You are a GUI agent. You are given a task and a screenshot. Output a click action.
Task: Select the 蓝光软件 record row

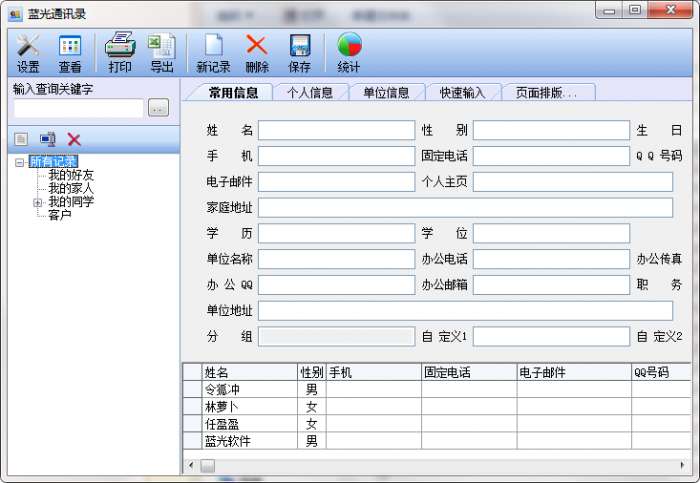click(x=437, y=441)
